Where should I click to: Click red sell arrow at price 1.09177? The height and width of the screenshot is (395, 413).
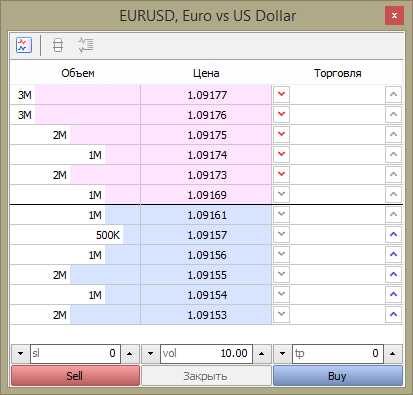[281, 95]
